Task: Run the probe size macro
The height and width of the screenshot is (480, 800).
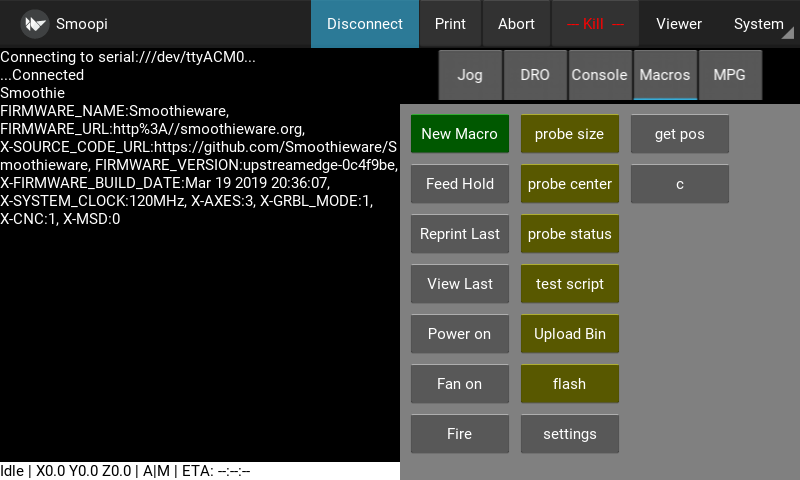Action: click(569, 134)
